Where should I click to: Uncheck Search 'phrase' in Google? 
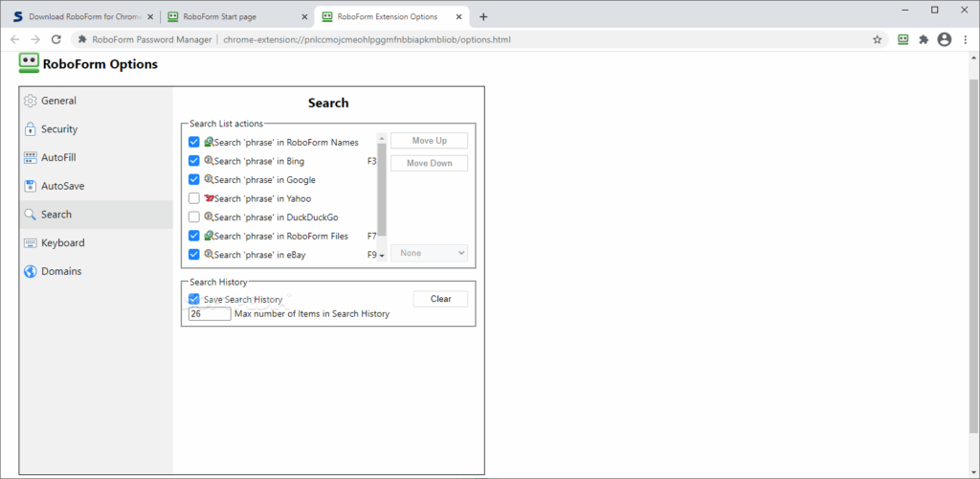coord(193,179)
